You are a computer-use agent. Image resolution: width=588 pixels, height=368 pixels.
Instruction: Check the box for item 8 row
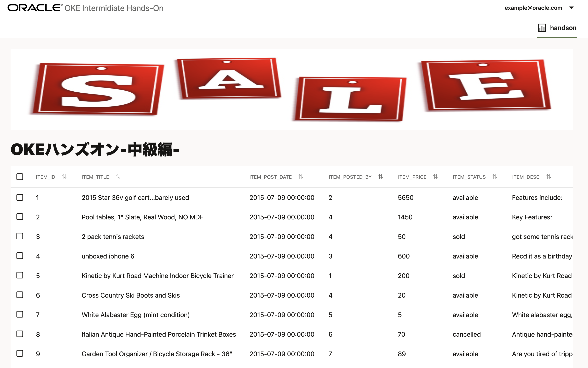click(20, 334)
